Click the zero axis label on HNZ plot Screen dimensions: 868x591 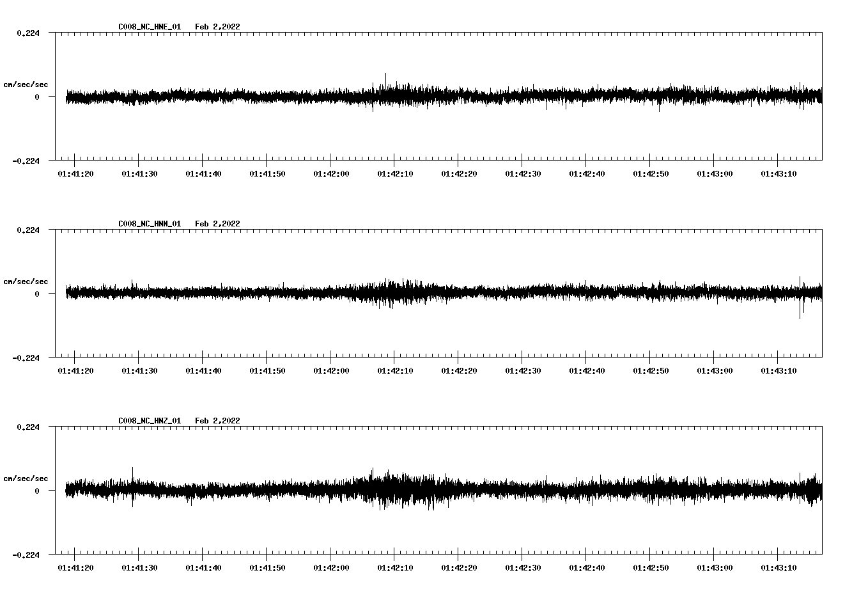[37, 491]
